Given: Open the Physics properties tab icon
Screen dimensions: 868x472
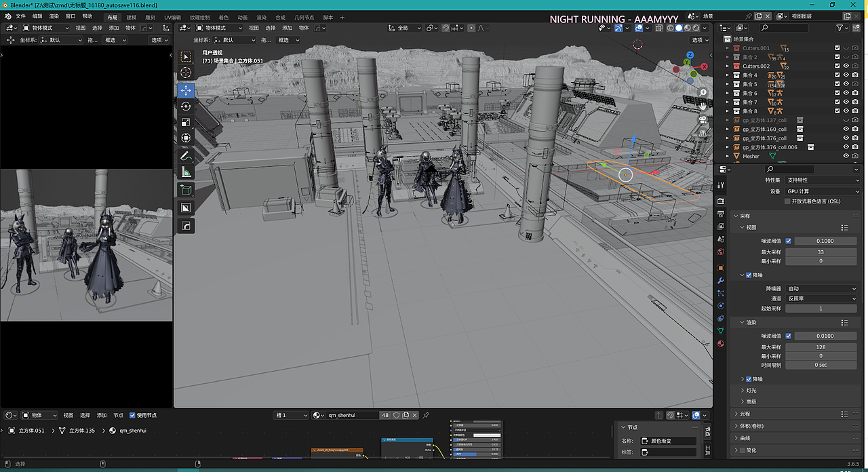Looking at the screenshot, I should click(721, 307).
